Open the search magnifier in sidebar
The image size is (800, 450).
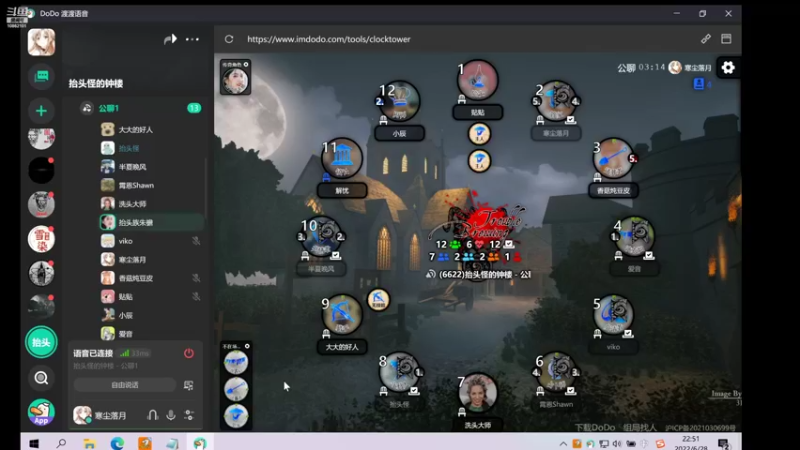[x=41, y=378]
